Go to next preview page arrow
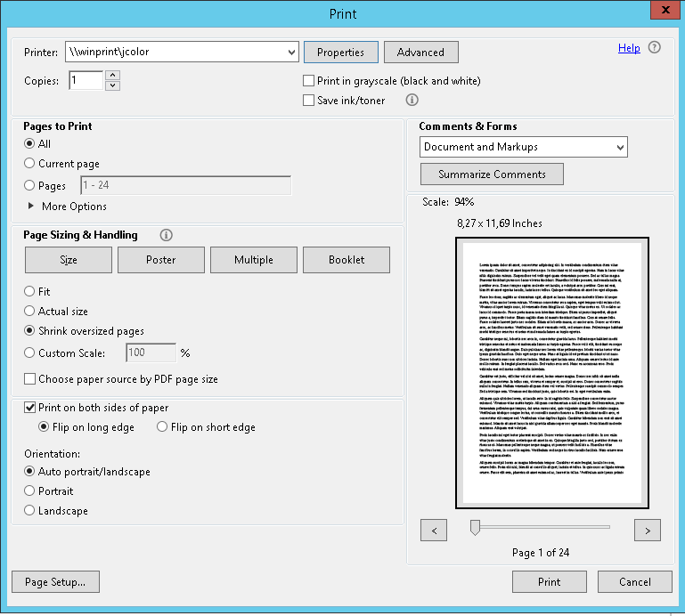The height and width of the screenshot is (616, 685). [648, 531]
